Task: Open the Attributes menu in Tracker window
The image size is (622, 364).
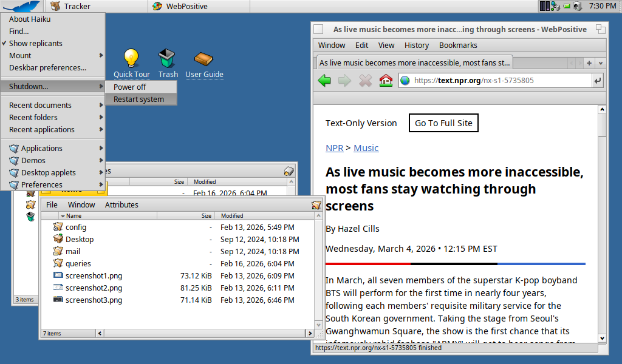Action: pyautogui.click(x=121, y=205)
